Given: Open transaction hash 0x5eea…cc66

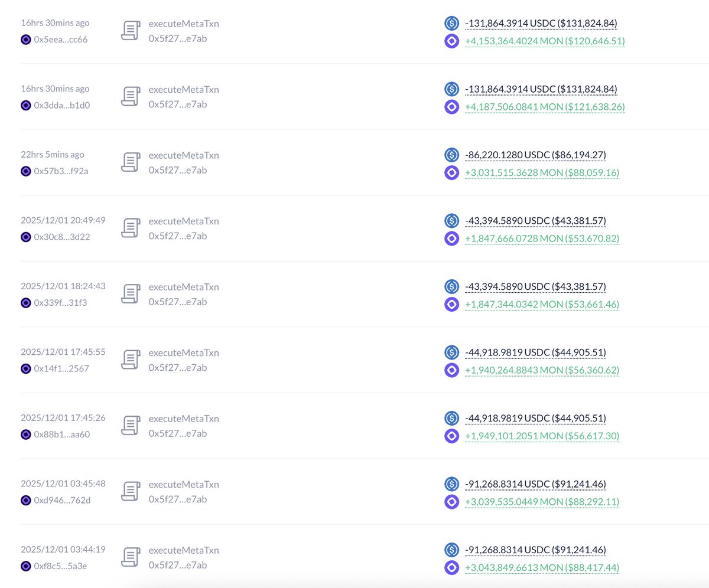Looking at the screenshot, I should [62, 40].
